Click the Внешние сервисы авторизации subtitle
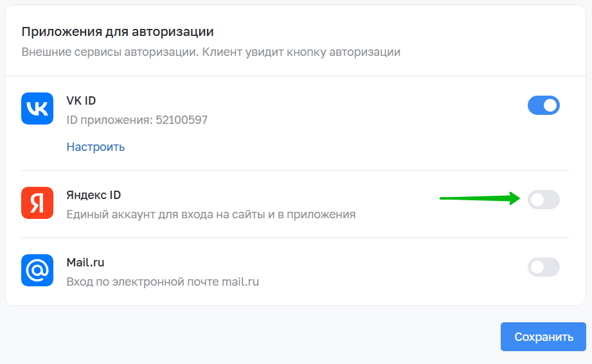 110,51
